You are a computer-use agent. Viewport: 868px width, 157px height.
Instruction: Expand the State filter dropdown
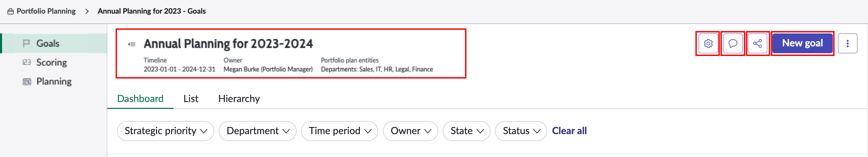click(467, 131)
